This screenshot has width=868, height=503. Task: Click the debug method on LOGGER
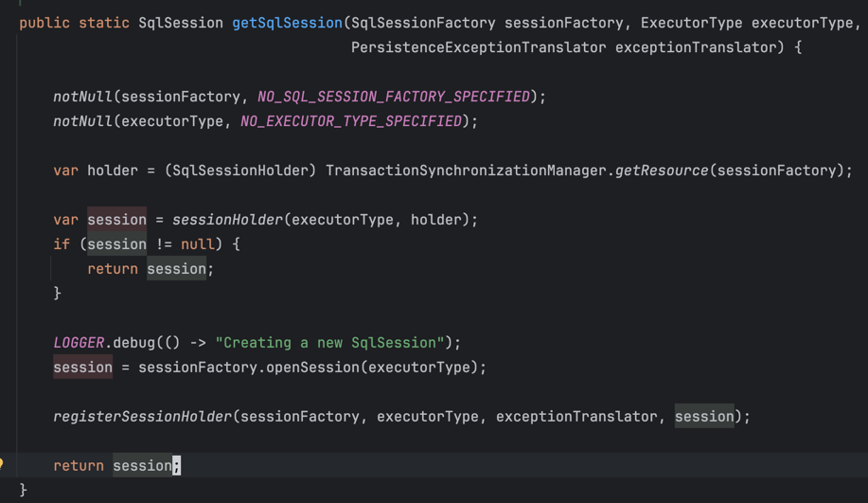point(134,342)
